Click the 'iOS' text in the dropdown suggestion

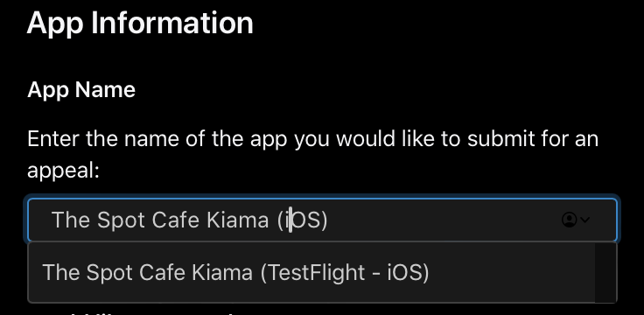[x=404, y=273]
